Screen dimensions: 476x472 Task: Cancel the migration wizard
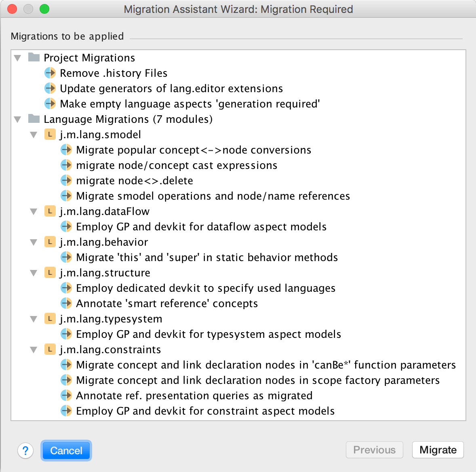(x=66, y=450)
